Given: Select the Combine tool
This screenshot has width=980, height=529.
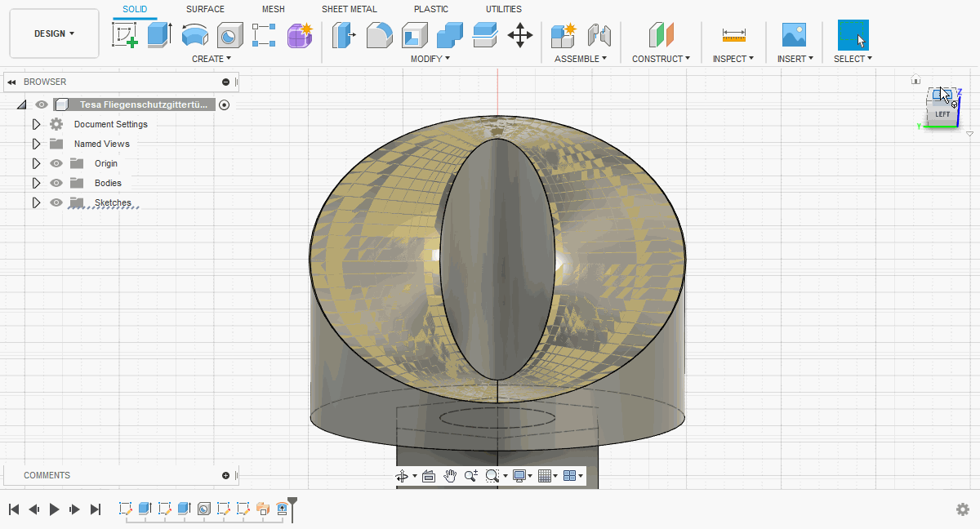Looking at the screenshot, I should [x=449, y=35].
